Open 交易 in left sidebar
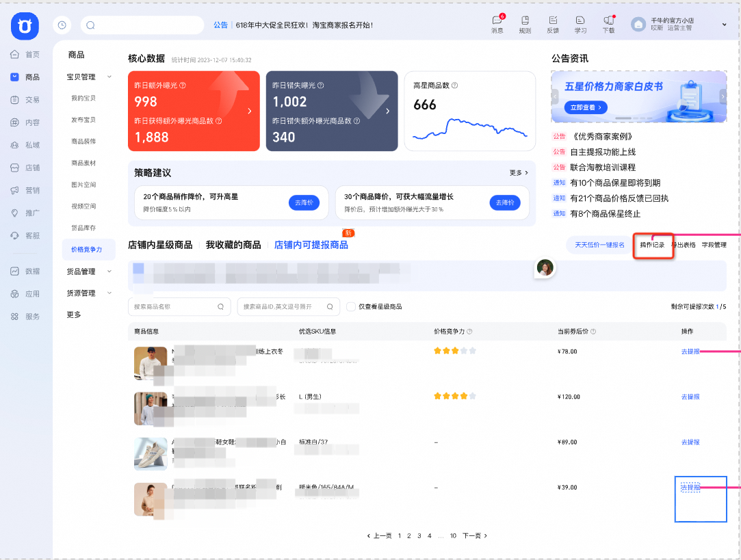Image resolution: width=741 pixels, height=560 pixels. point(25,100)
